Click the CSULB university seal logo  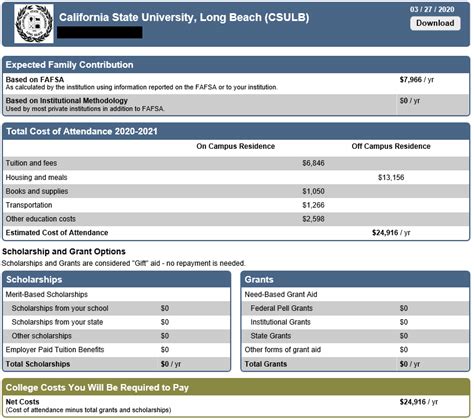tap(34, 24)
